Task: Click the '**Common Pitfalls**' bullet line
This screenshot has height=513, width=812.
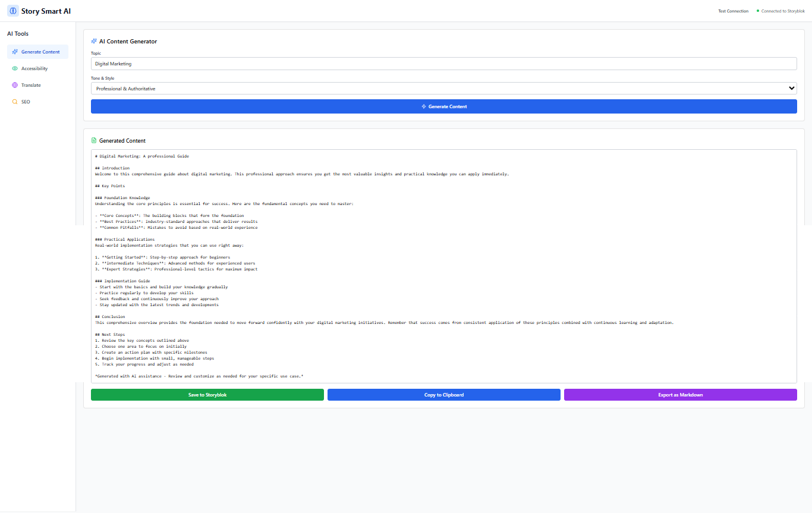Action: (x=177, y=228)
